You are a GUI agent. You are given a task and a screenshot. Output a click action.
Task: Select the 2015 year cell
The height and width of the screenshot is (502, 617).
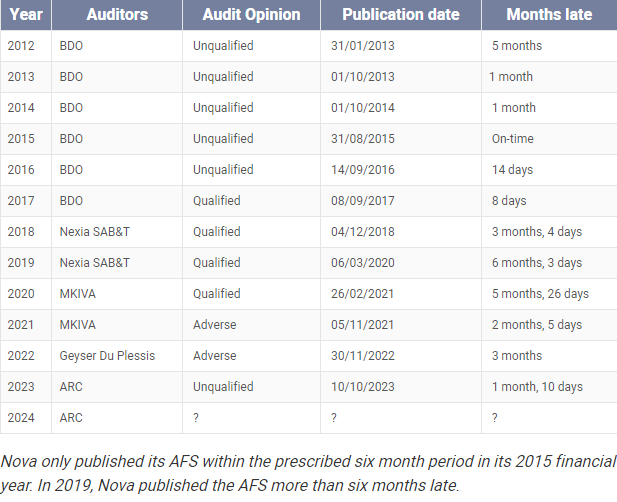(21, 139)
